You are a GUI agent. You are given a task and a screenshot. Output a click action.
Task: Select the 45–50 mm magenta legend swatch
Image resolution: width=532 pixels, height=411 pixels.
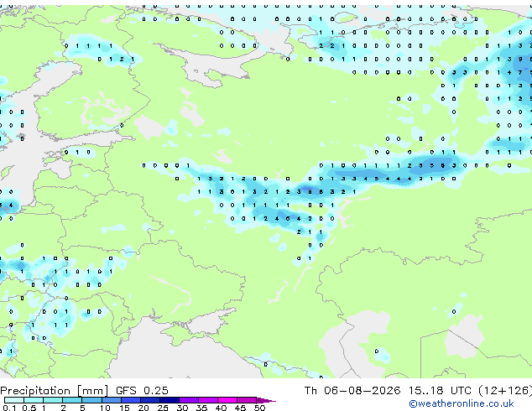coord(247,400)
